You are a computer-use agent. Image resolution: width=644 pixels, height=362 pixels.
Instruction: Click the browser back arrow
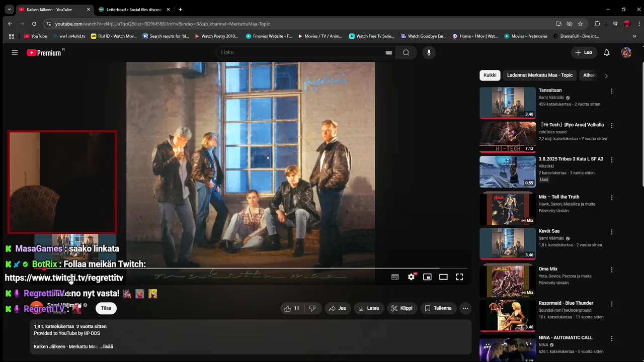[10, 24]
